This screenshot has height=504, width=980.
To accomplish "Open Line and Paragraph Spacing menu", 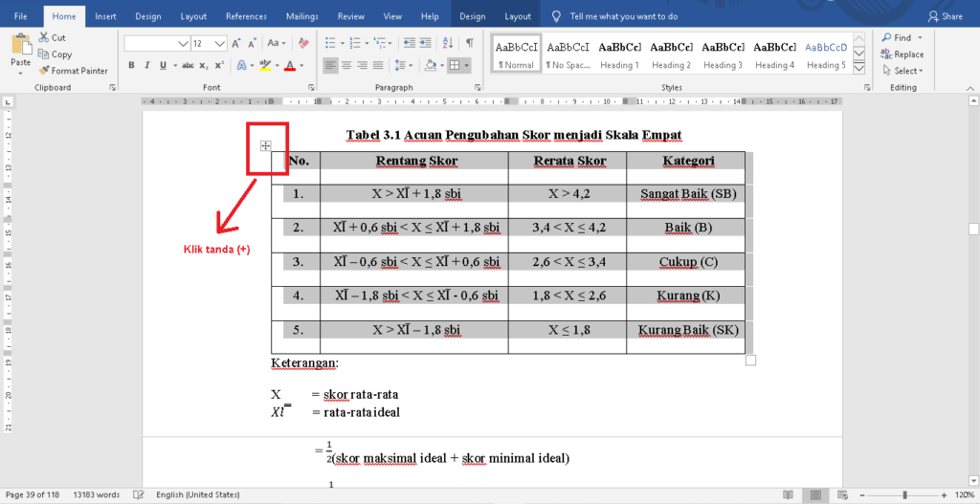I will pos(401,65).
